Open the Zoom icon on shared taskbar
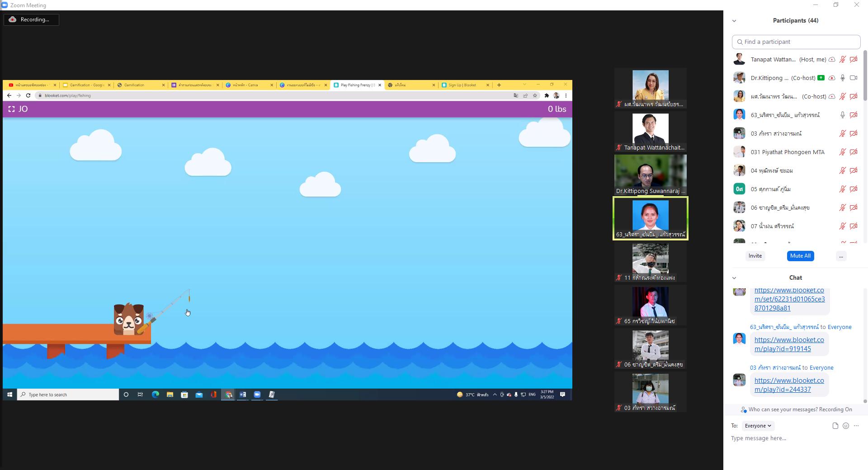 pos(257,395)
